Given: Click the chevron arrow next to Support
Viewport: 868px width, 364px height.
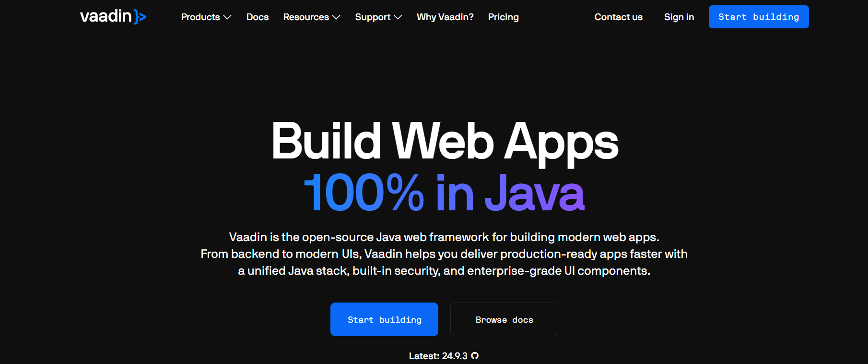Looking at the screenshot, I should pos(398,17).
